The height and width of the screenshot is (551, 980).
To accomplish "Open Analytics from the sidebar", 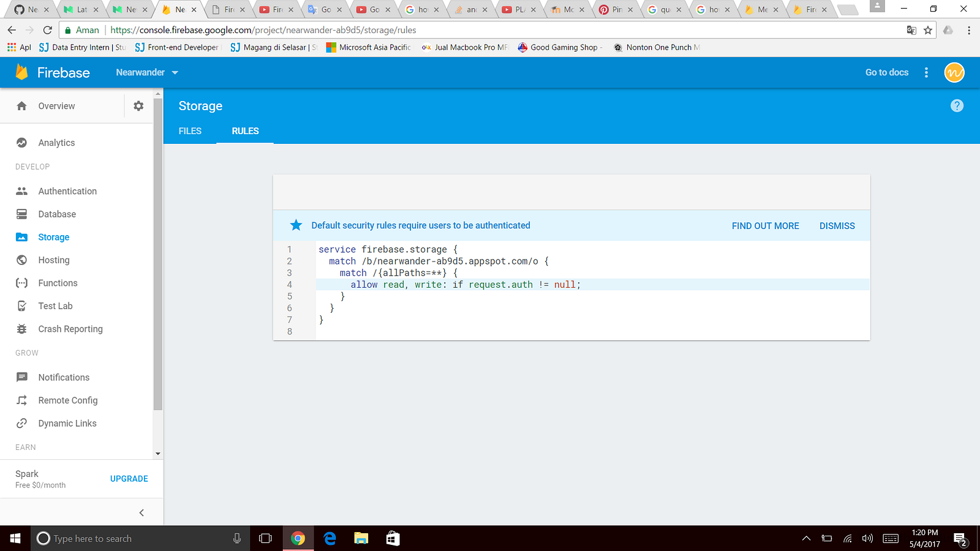I will pyautogui.click(x=56, y=143).
